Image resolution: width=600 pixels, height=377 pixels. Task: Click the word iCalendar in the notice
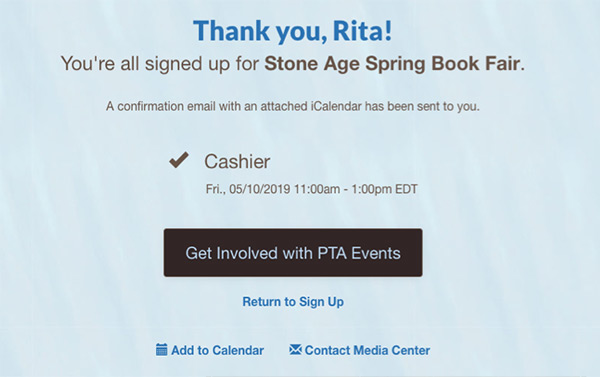point(336,106)
